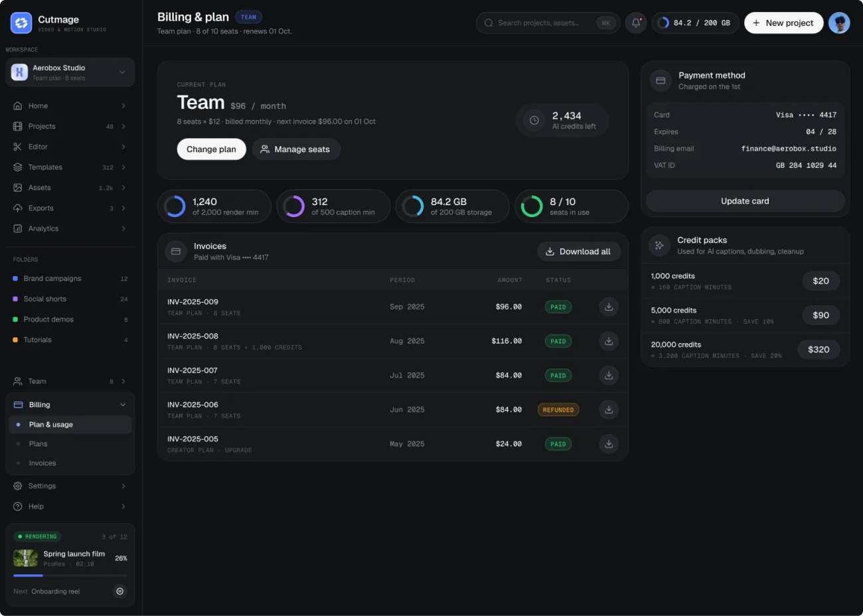Viewport: 863px width, 616px height.
Task: Click the Spring launch film progress bar
Action: 70,576
